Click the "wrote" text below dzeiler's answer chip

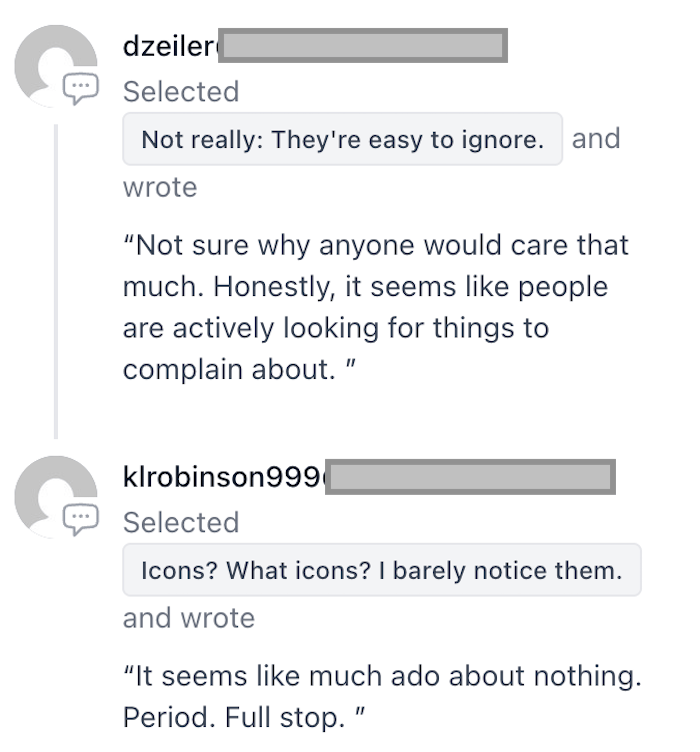point(160,188)
